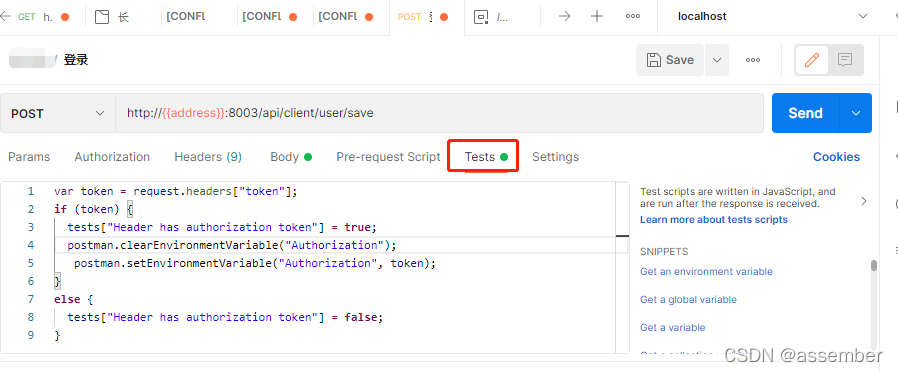Click Learn more about tests scripts link
The width and height of the screenshot is (898, 372).
point(714,220)
